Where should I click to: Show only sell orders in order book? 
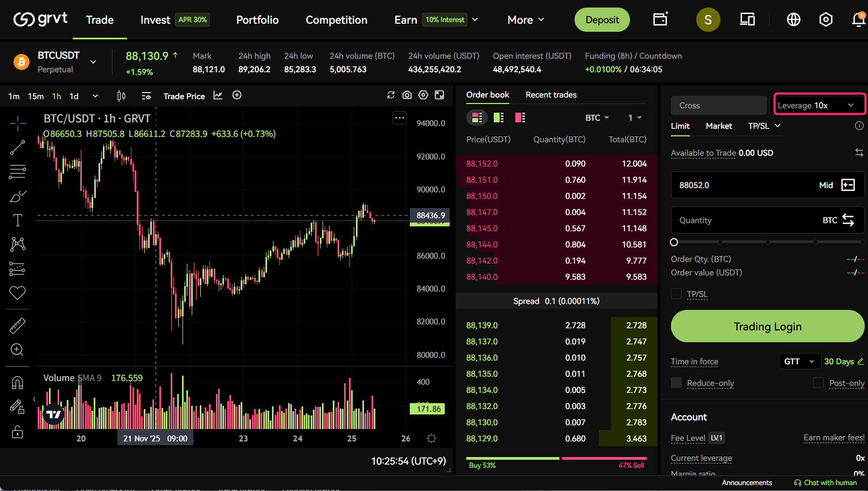(x=520, y=117)
